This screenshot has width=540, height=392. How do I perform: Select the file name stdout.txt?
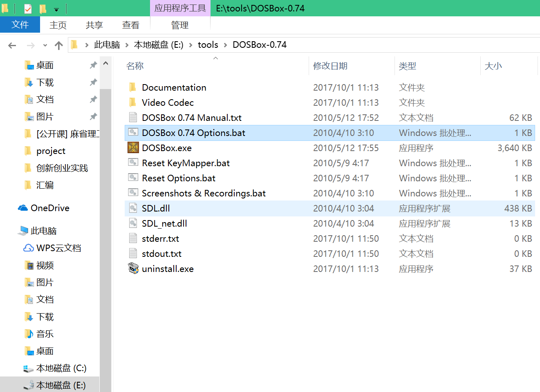161,254
